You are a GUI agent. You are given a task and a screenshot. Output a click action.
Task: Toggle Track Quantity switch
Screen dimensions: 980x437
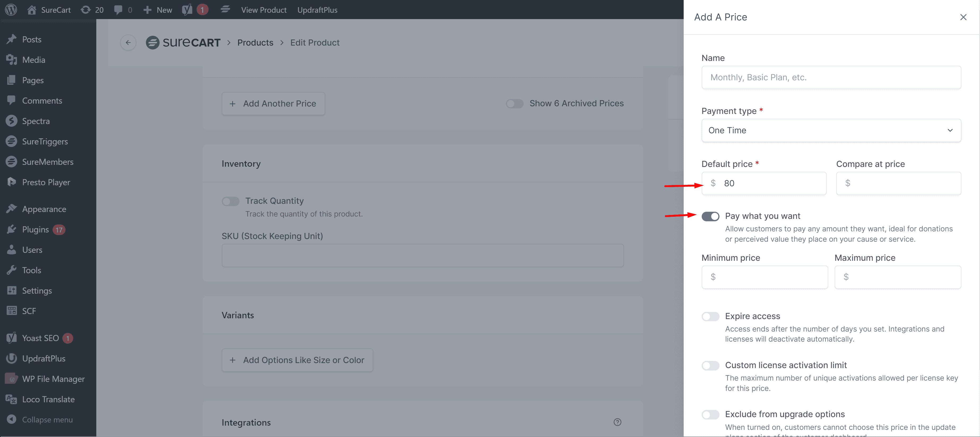pos(231,201)
